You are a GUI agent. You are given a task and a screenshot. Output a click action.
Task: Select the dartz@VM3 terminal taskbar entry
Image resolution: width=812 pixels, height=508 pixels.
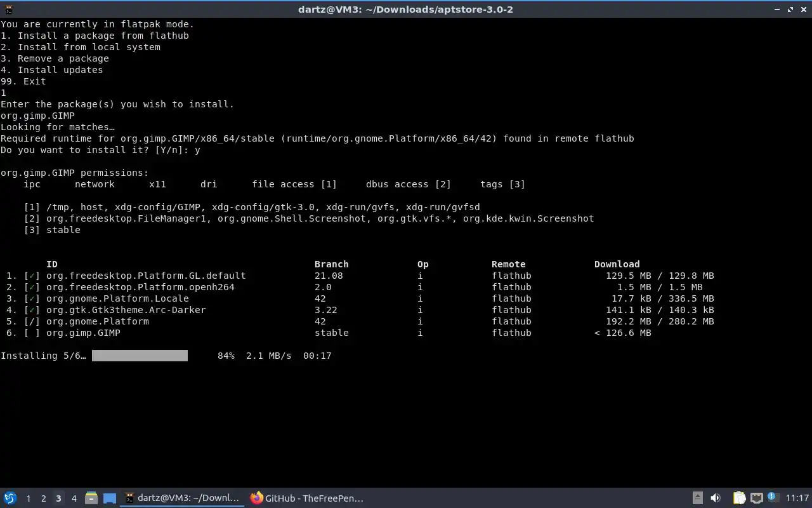point(183,498)
